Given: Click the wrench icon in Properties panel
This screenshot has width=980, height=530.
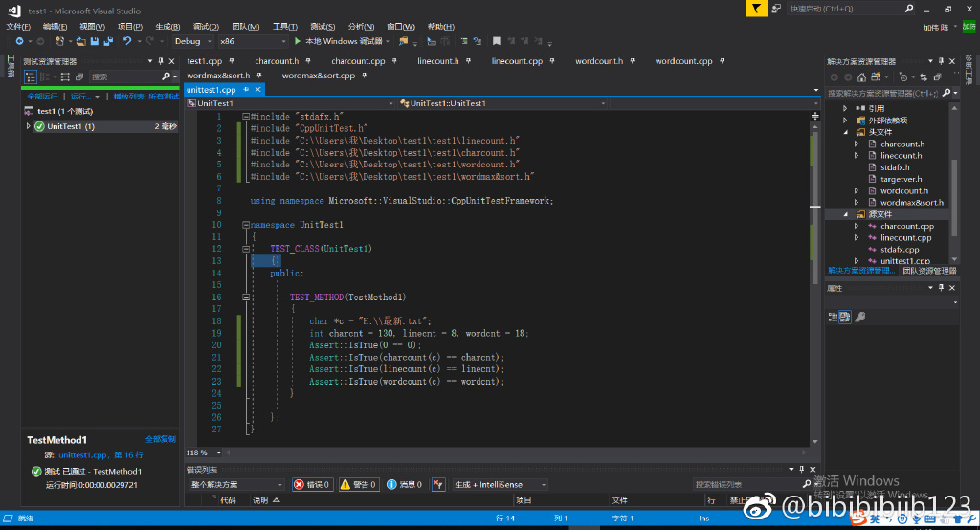Looking at the screenshot, I should click(x=859, y=318).
